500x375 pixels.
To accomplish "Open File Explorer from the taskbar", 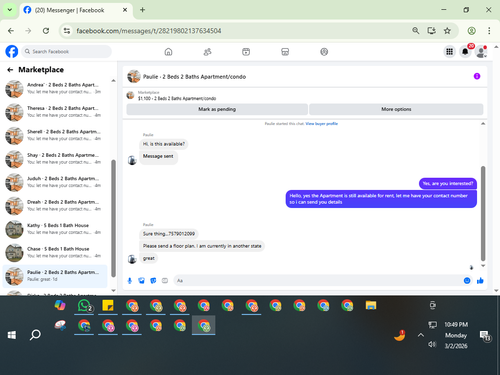I will pyautogui.click(x=371, y=305).
